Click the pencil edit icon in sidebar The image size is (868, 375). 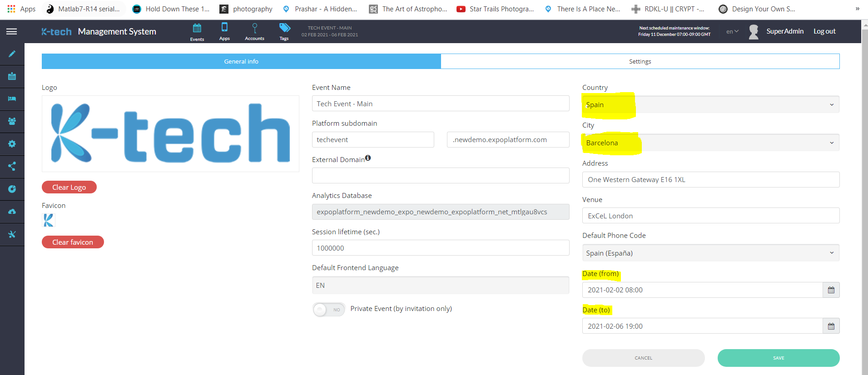coord(12,54)
